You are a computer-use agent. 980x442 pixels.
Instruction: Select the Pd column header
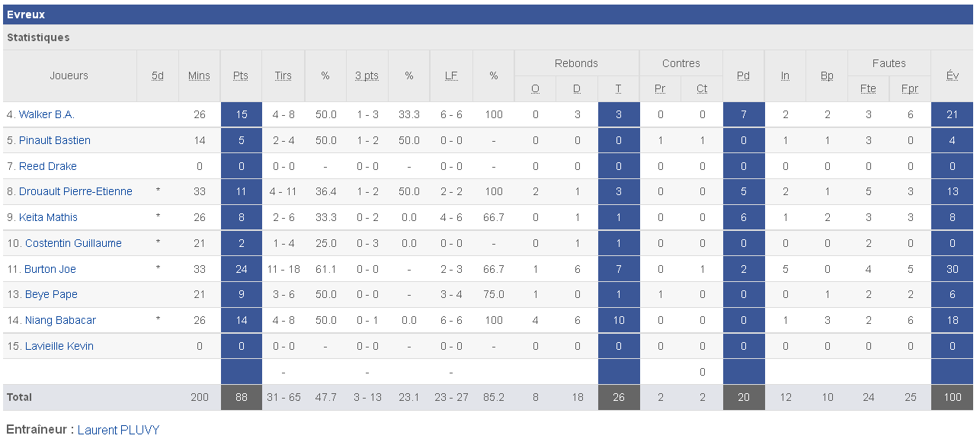coord(743,75)
